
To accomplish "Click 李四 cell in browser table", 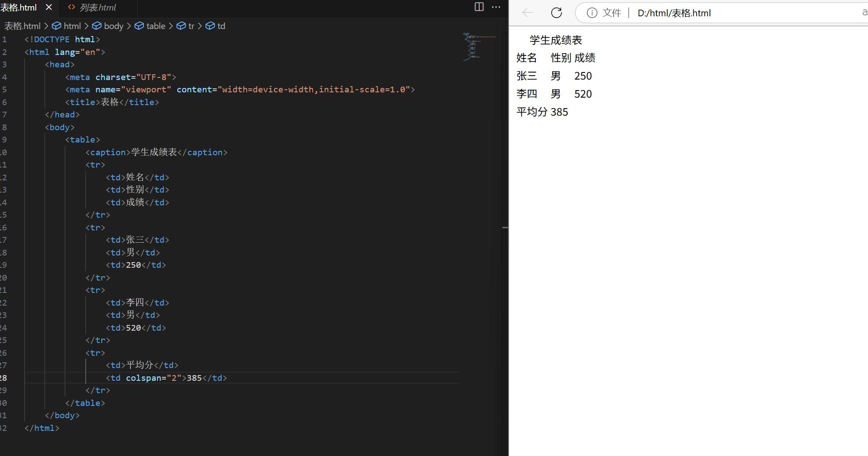I will click(527, 94).
